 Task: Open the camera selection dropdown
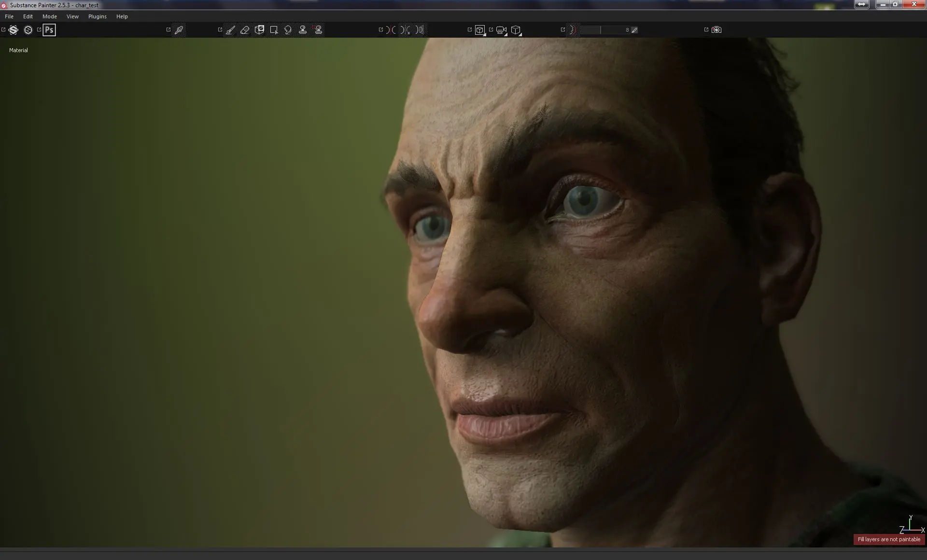tap(502, 30)
